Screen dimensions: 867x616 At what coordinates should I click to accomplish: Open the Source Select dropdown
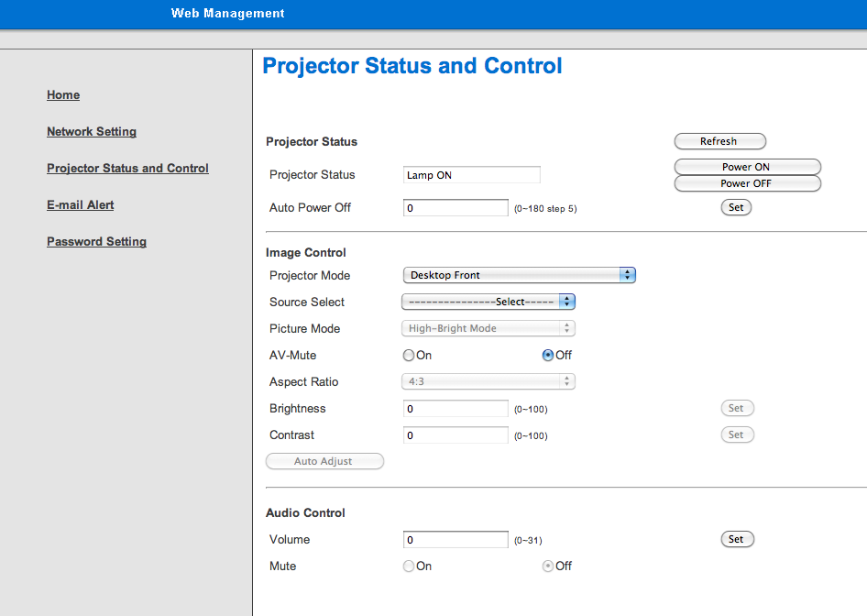(488, 302)
